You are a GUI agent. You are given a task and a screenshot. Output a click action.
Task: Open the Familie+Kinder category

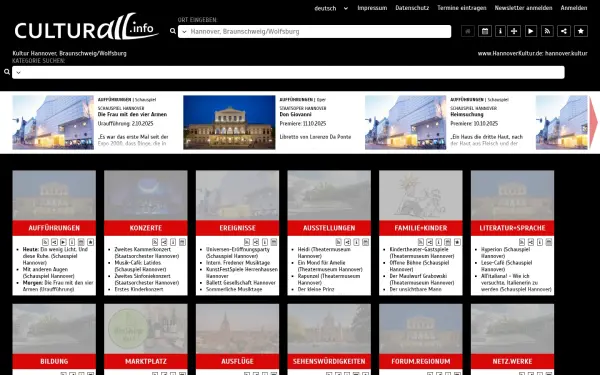[421, 228]
